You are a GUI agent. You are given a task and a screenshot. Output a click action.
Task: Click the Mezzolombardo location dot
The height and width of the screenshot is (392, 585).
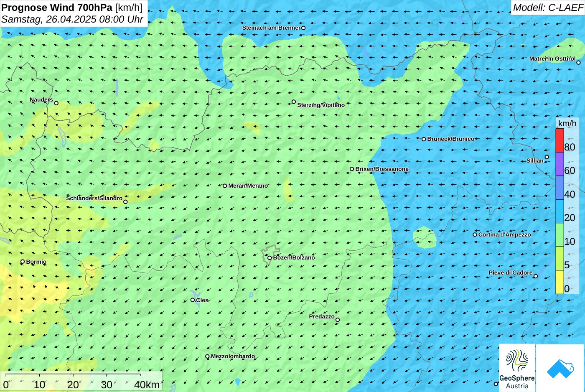click(x=207, y=356)
